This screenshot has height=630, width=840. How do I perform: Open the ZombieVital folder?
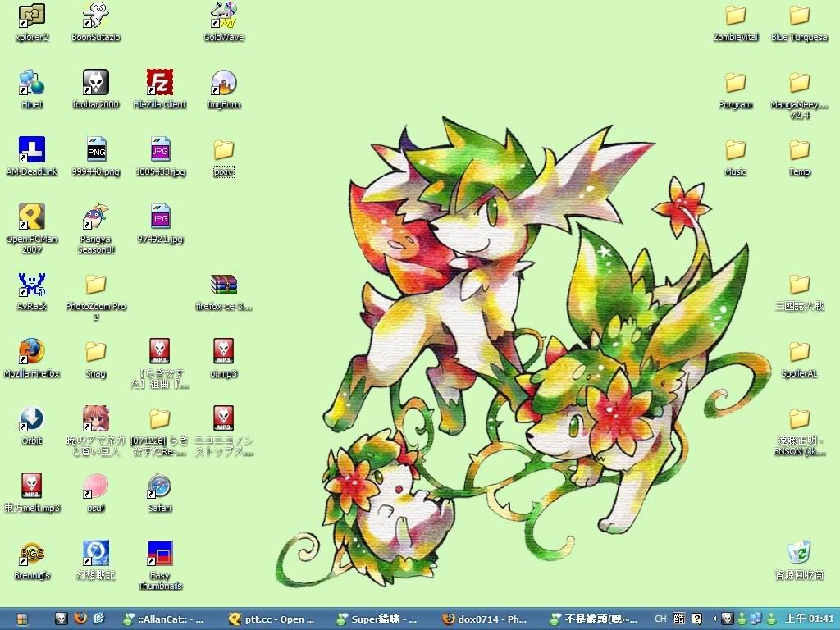click(735, 15)
